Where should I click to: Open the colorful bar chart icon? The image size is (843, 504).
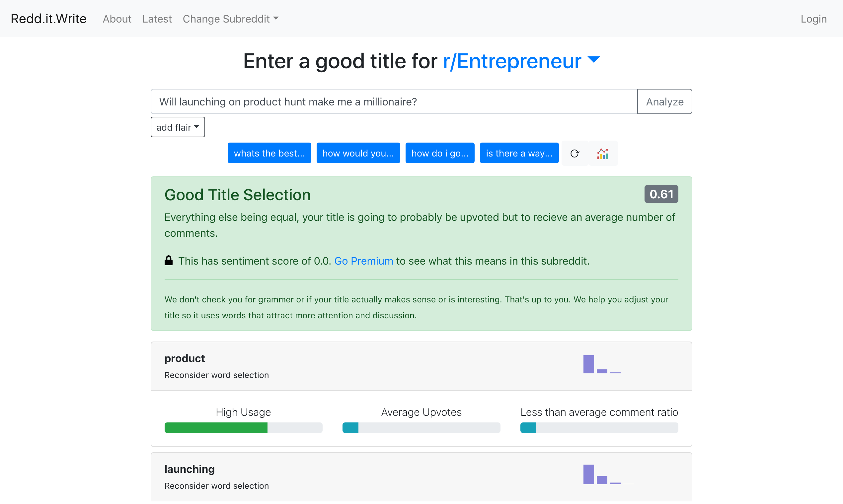click(603, 153)
